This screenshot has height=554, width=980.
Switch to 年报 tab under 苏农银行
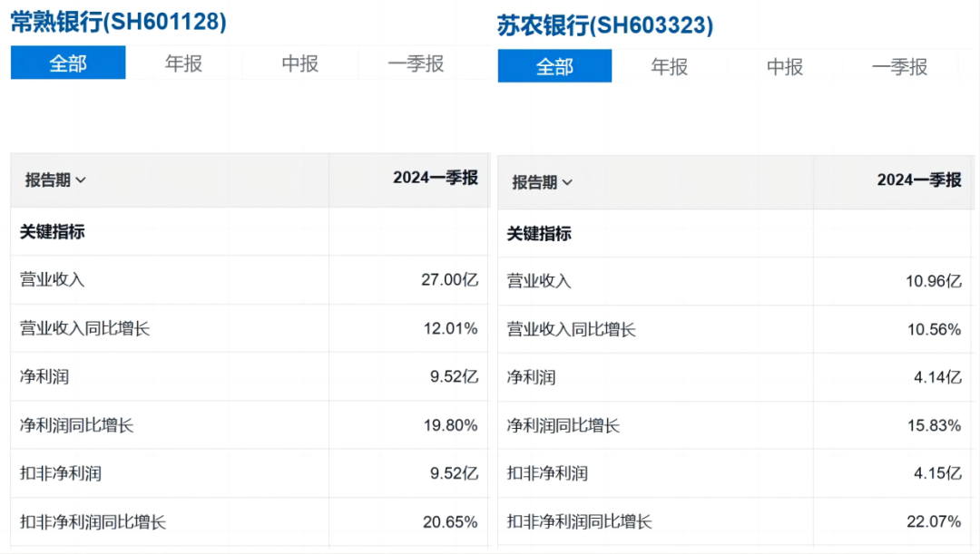click(x=670, y=66)
